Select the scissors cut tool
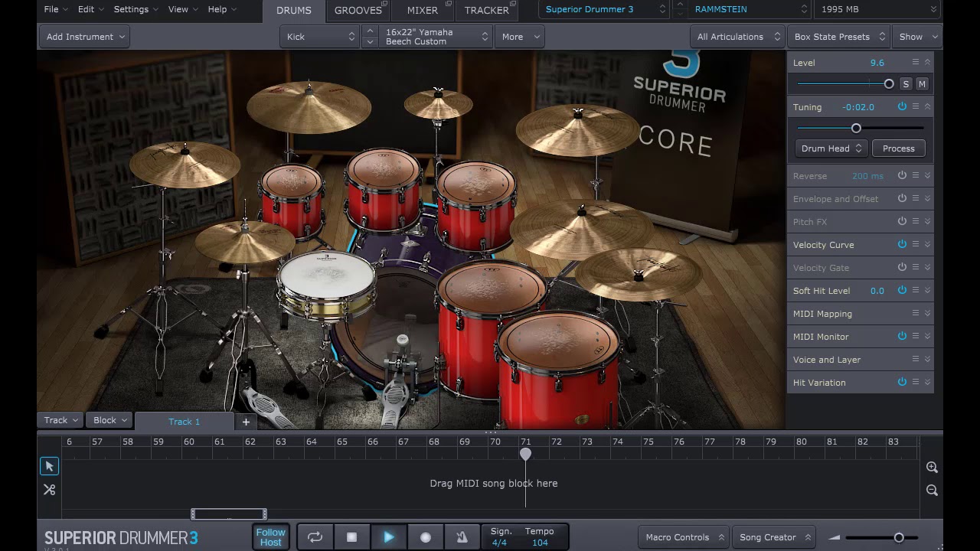The height and width of the screenshot is (551, 980). (49, 490)
